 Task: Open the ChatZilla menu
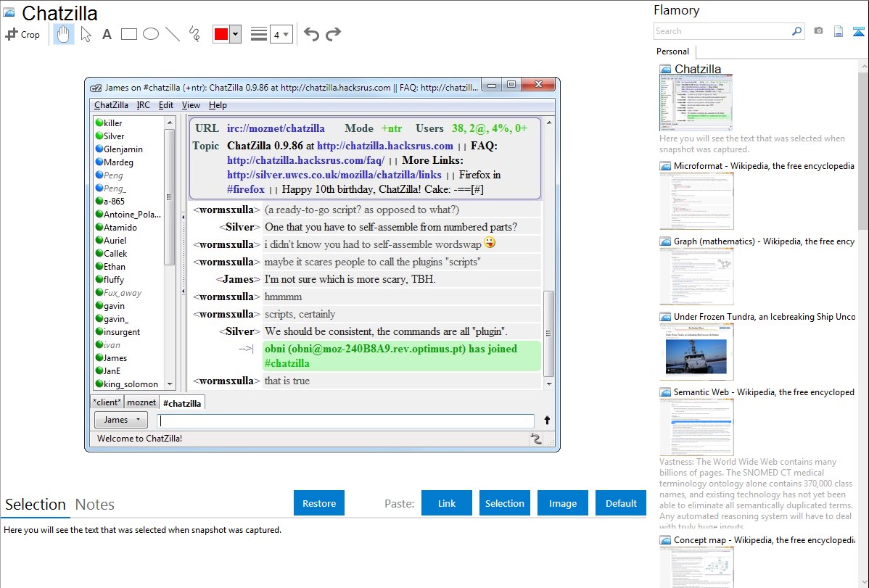[111, 105]
